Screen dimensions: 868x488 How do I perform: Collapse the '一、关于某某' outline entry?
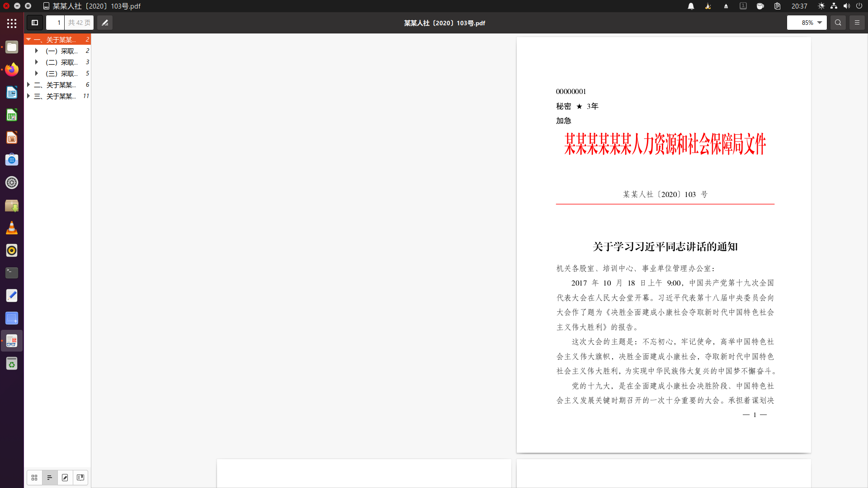coord(28,39)
